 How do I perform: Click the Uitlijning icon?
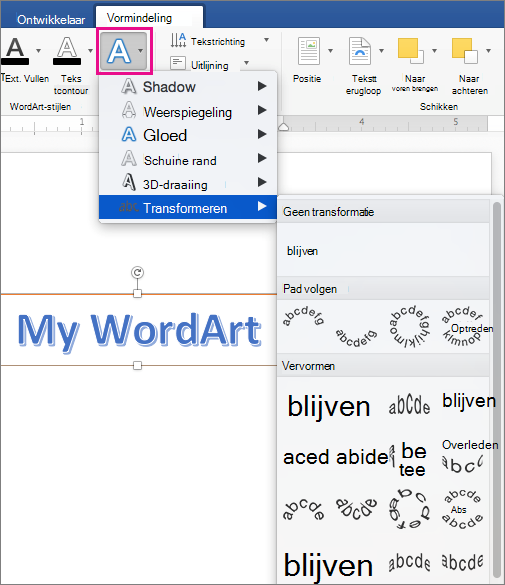click(x=178, y=63)
